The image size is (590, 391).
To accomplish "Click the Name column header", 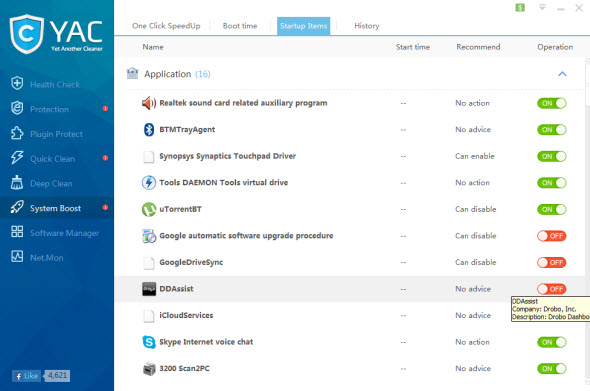I will pos(153,47).
